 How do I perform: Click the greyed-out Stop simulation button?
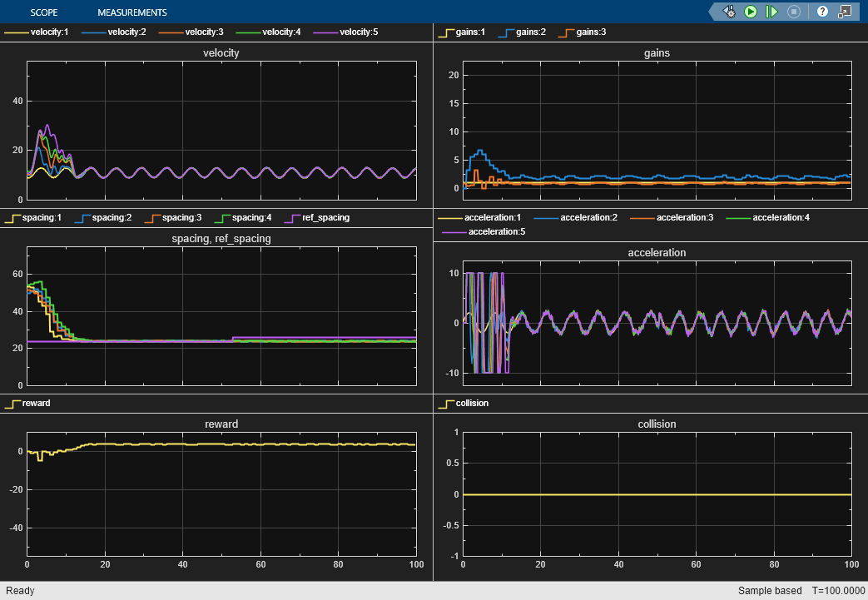[x=794, y=12]
